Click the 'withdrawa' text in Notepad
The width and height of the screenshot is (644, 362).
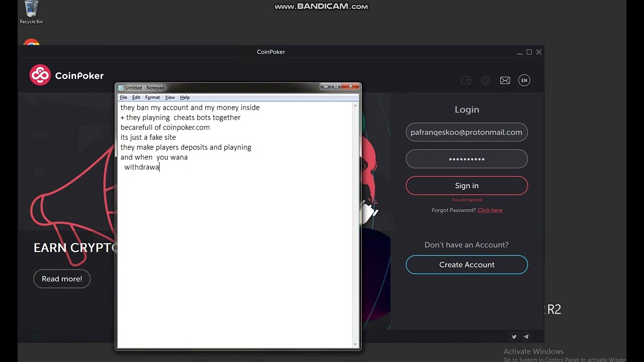click(x=141, y=167)
